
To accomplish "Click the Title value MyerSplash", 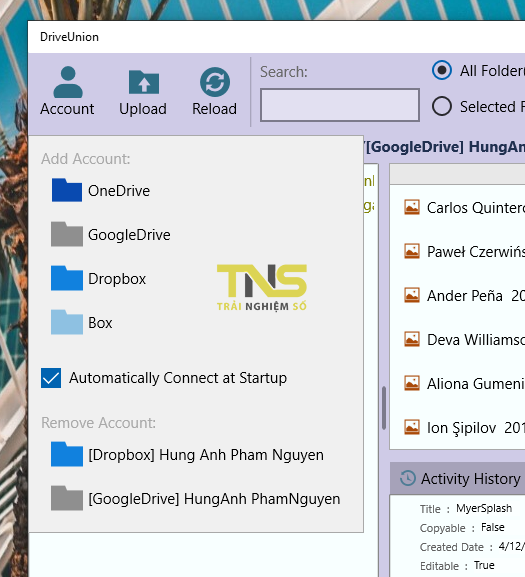I will (x=484, y=508).
